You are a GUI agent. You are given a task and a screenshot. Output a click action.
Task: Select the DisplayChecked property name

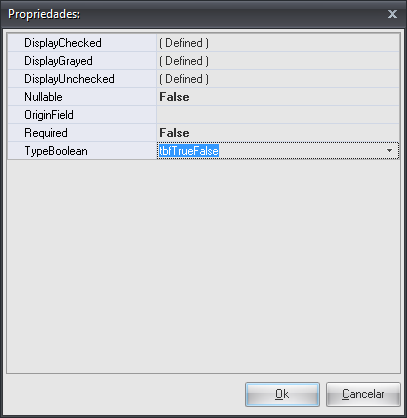(63, 43)
